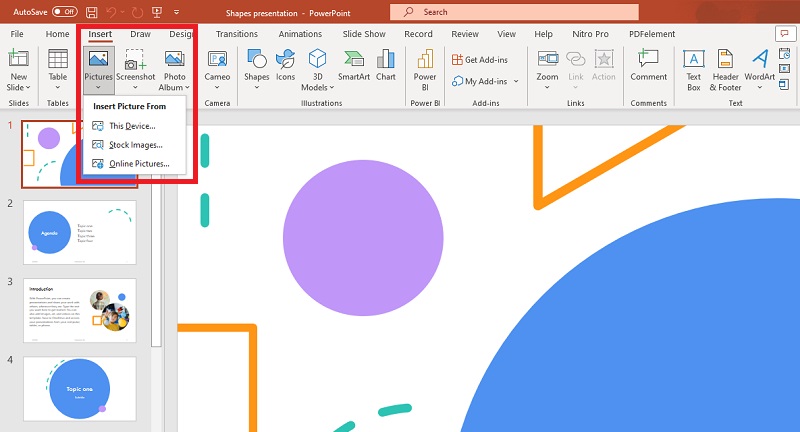Click the Save disk icon
800x432 pixels.
pos(92,12)
